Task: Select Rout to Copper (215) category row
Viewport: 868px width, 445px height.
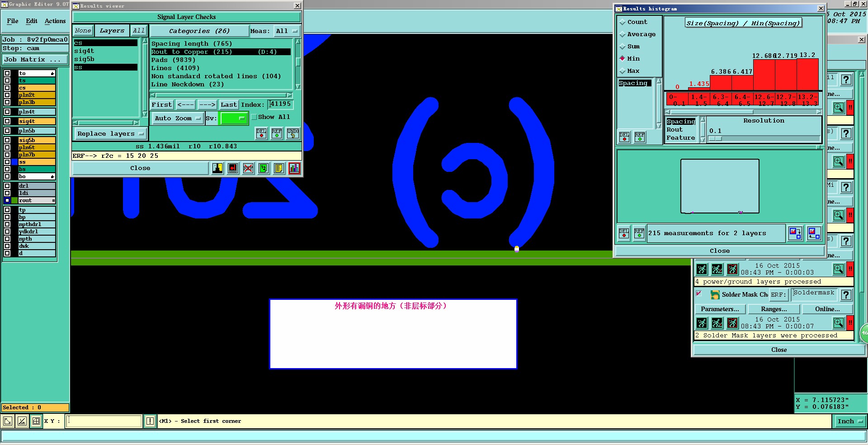Action: [x=221, y=52]
